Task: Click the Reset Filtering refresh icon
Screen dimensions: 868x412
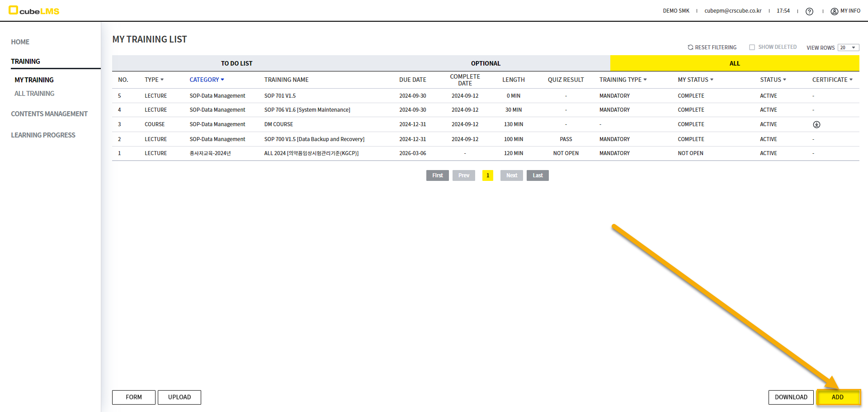Action: [690, 47]
